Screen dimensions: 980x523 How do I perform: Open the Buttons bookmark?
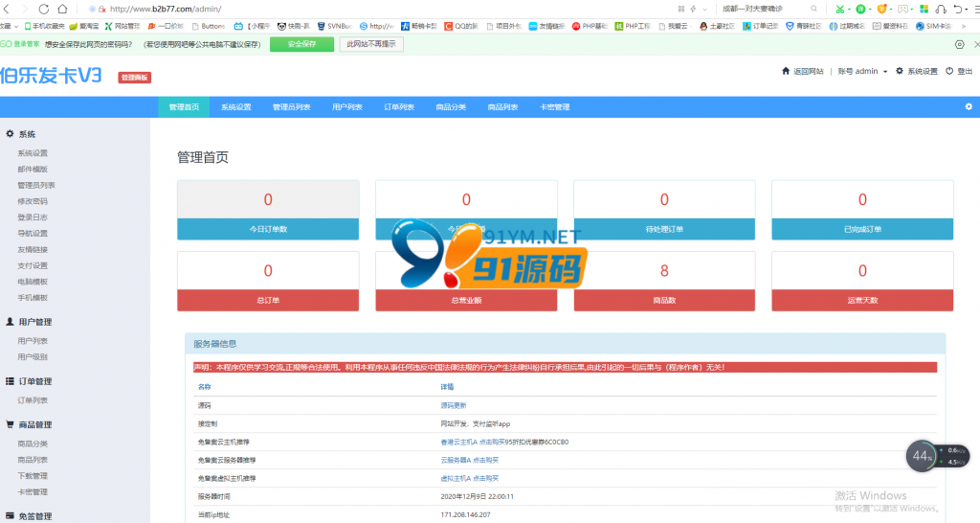click(x=208, y=26)
